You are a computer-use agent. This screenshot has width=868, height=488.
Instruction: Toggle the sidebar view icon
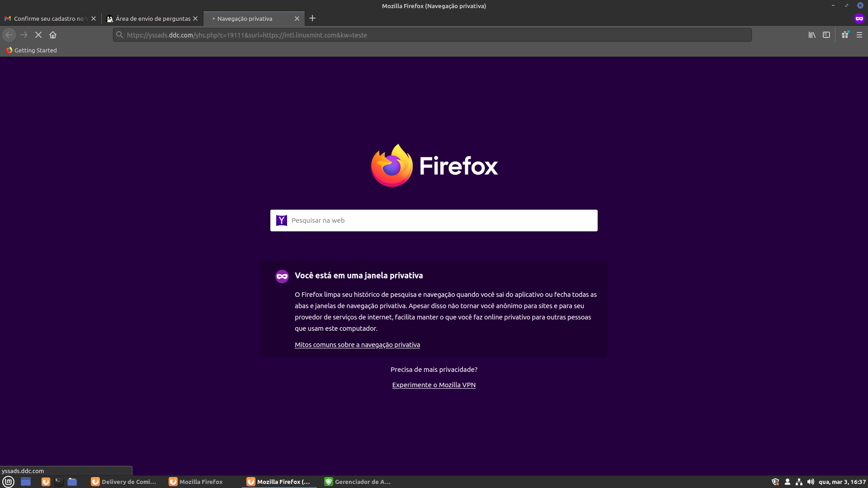[x=826, y=35]
